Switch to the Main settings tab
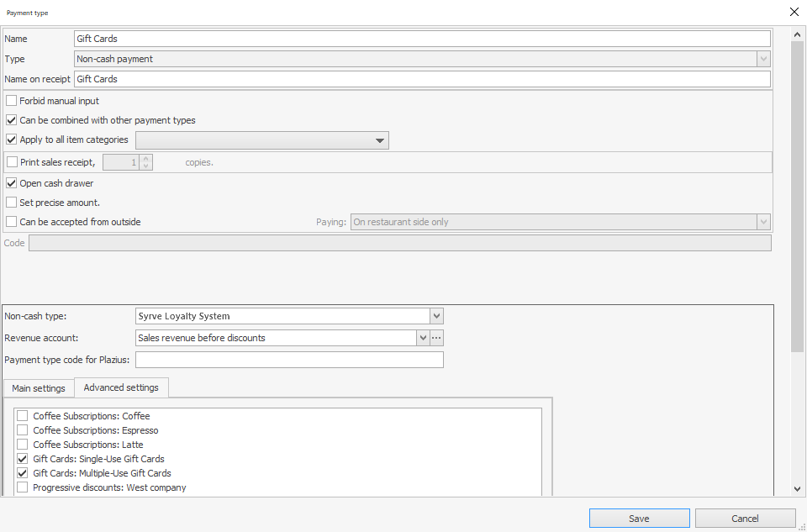This screenshot has width=807, height=532. (39, 388)
